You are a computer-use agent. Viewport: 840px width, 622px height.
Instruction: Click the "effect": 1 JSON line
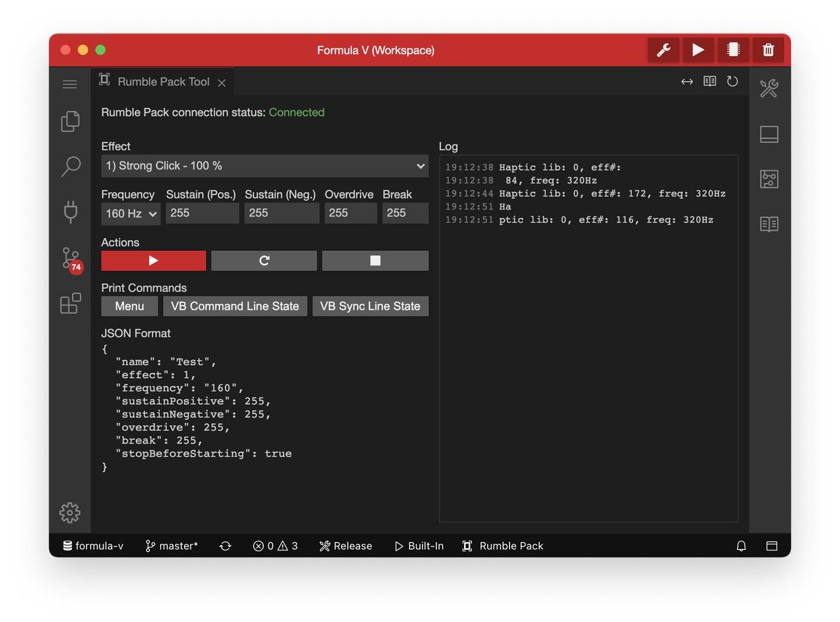tap(156, 375)
